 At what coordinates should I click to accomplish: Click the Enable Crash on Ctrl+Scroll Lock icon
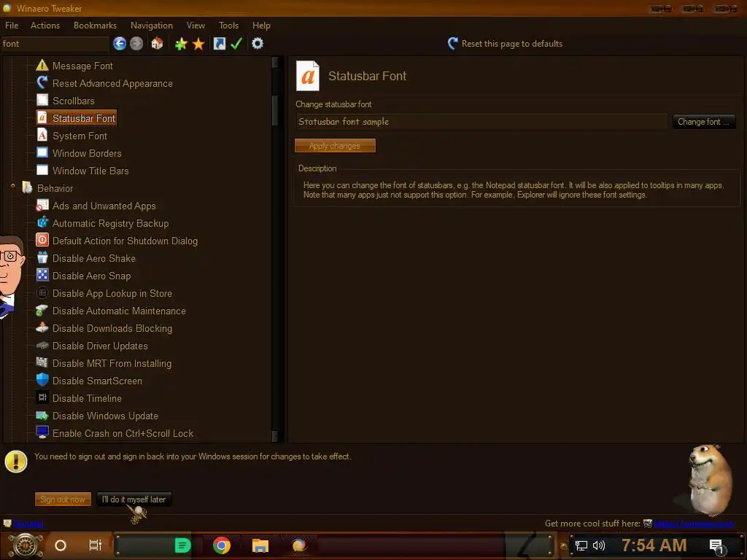tap(42, 432)
